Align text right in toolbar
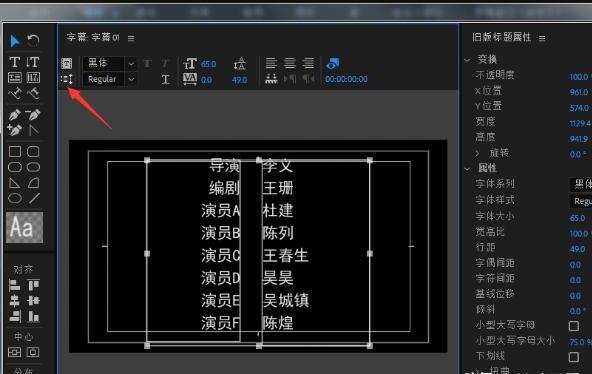The height and width of the screenshot is (374, 592). [308, 63]
